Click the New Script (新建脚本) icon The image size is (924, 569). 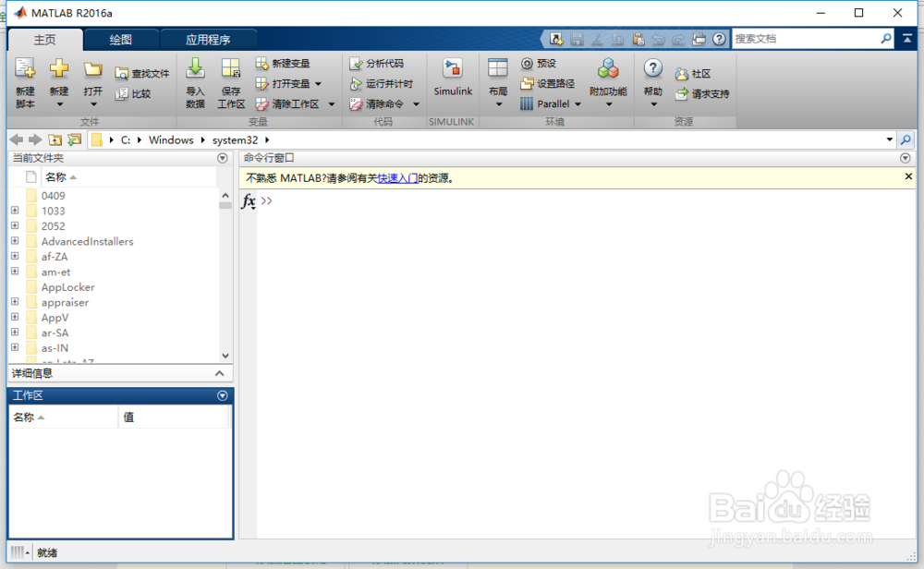25,69
